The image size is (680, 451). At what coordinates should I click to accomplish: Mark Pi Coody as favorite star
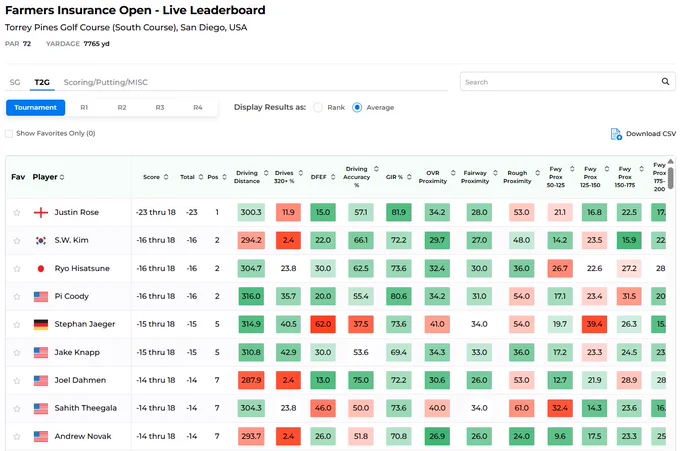tap(16, 297)
